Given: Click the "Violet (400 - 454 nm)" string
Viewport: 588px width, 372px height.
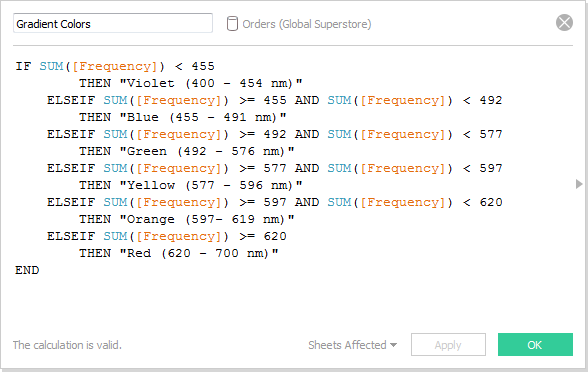Looking at the screenshot, I should [211, 83].
